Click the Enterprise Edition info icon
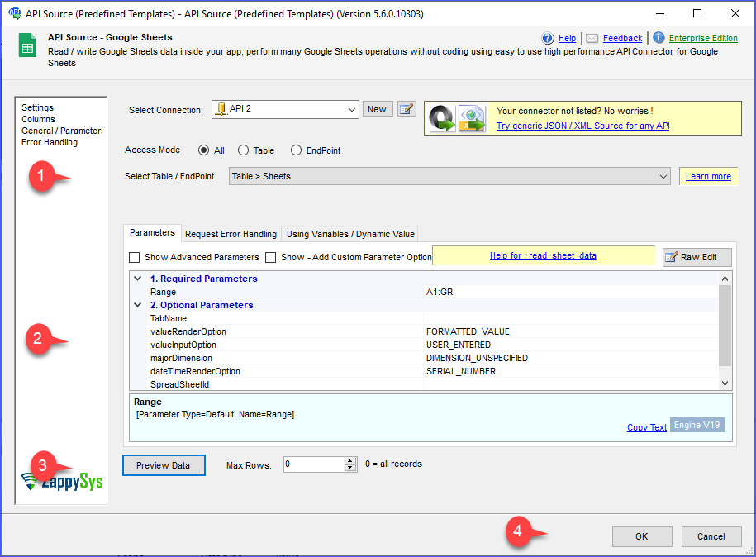756x557 pixels. point(659,38)
